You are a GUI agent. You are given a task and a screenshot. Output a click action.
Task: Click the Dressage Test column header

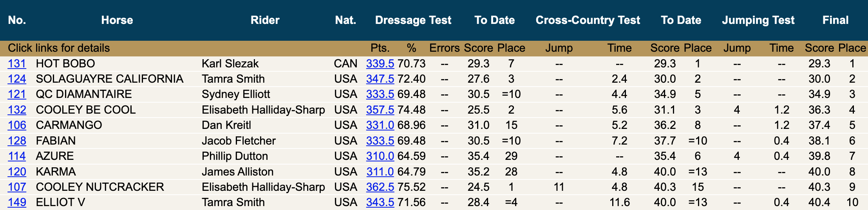tap(413, 20)
